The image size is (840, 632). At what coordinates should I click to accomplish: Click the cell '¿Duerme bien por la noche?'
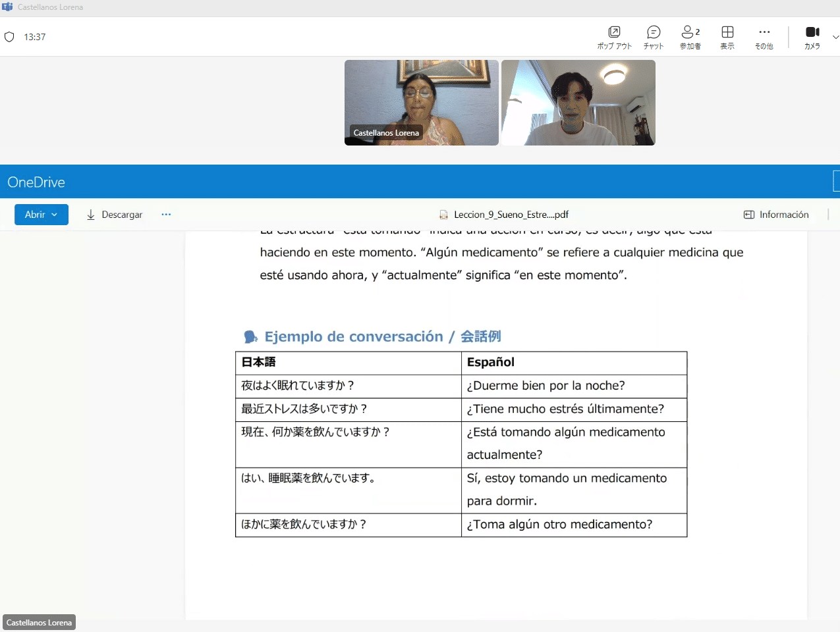coord(574,386)
